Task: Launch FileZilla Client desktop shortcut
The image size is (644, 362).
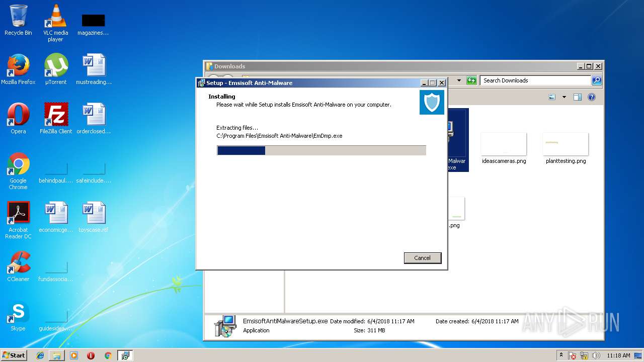Action: click(x=56, y=119)
